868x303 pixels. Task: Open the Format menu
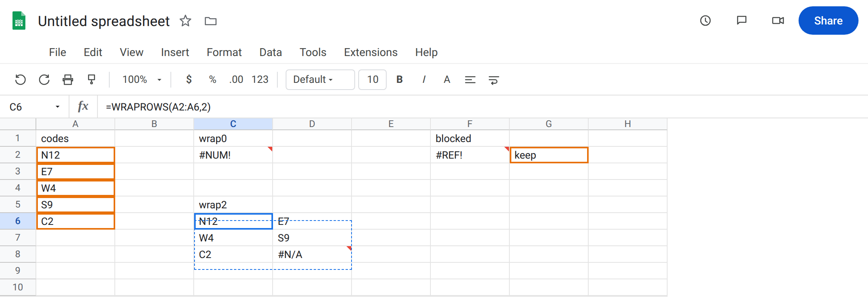(224, 52)
